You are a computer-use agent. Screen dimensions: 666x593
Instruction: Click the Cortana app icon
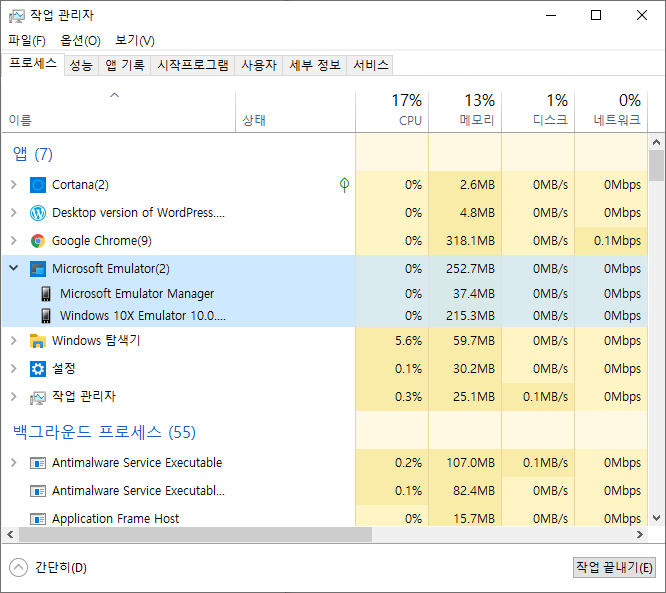coord(38,185)
